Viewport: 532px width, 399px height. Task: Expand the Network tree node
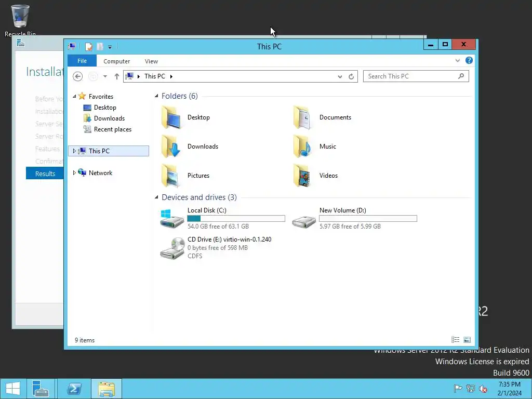click(74, 172)
